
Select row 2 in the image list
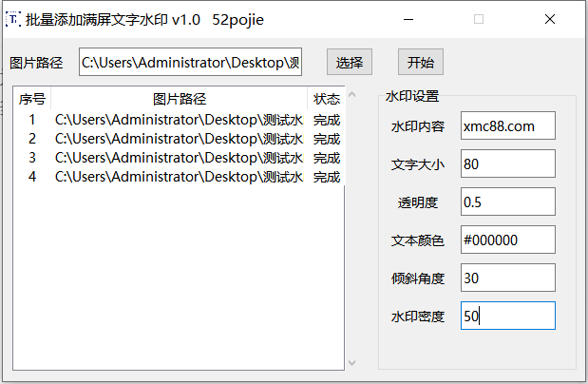(x=179, y=139)
